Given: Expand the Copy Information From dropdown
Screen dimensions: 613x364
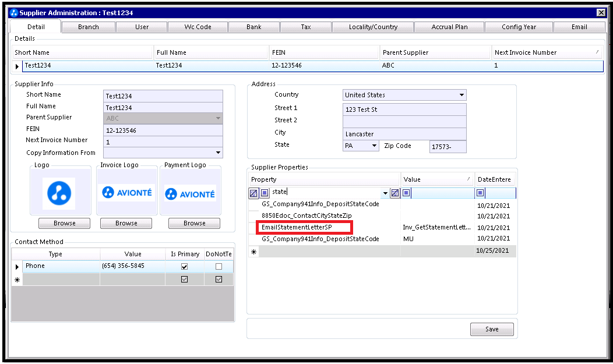Looking at the screenshot, I should [218, 153].
